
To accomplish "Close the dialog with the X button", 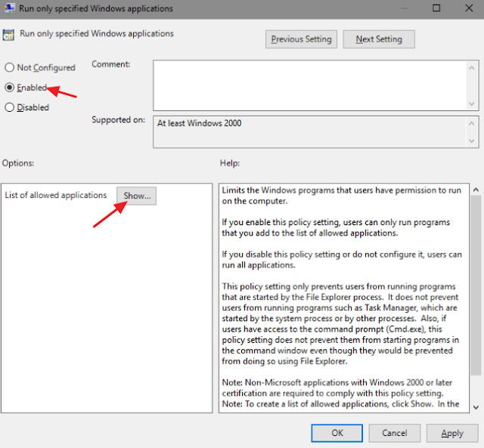I will pos(469,8).
